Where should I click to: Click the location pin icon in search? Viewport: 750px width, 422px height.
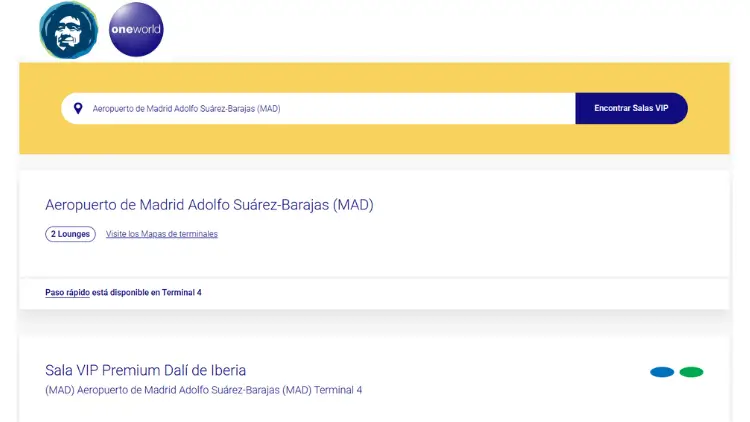pos(78,109)
